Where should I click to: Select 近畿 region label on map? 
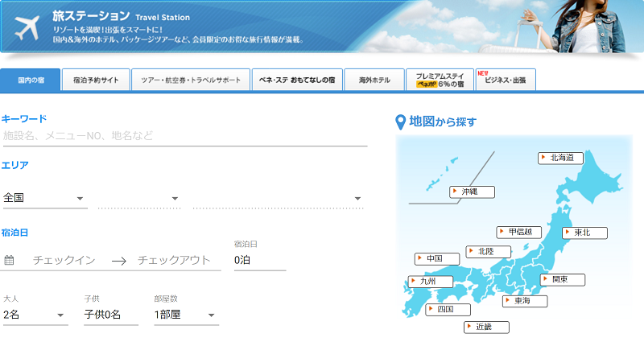tap(486, 328)
